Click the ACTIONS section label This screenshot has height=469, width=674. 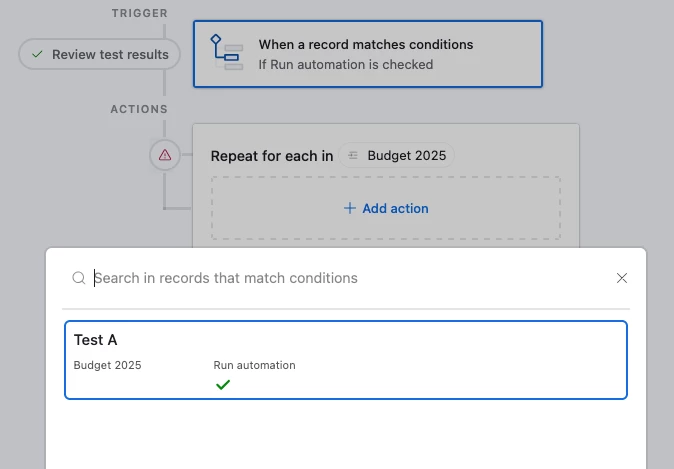point(139,109)
